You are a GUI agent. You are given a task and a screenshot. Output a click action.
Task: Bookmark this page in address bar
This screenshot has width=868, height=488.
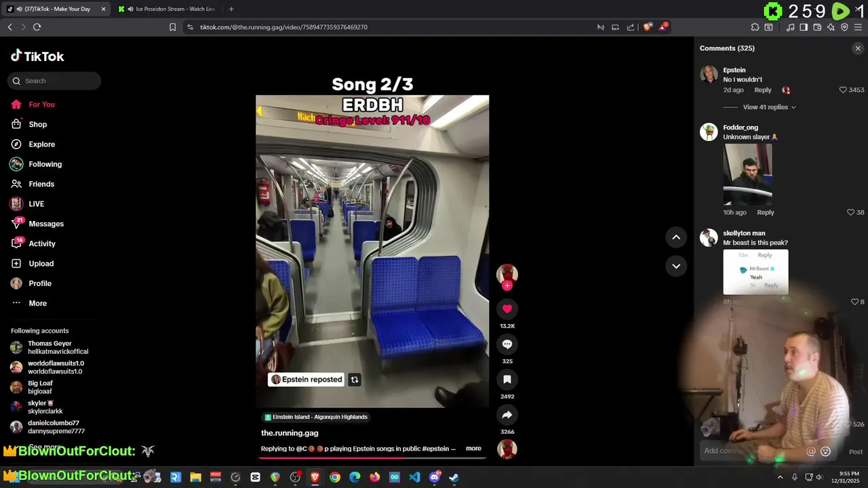point(172,27)
